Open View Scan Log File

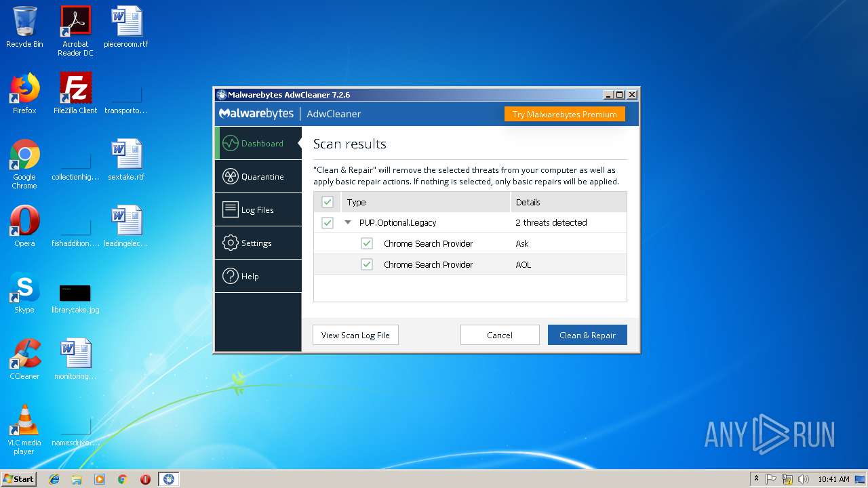(x=355, y=335)
